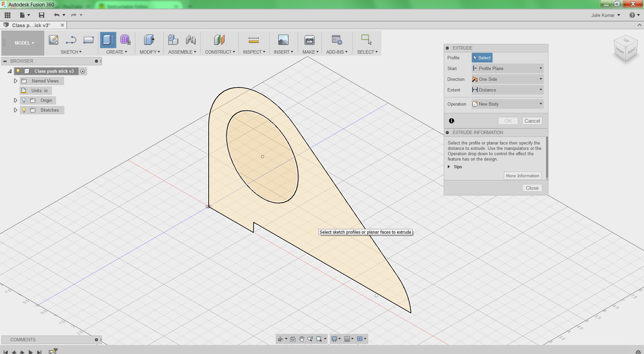Open the Direction One Side dropdown
The image size is (644, 354).
coord(507,79)
